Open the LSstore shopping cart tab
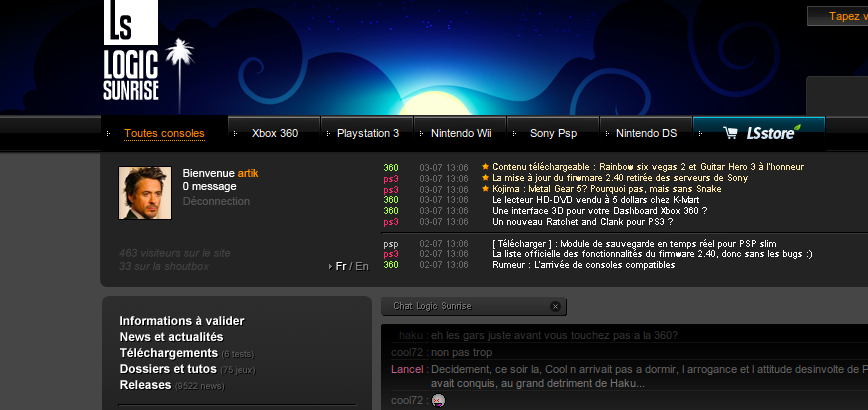Screen dimensions: 868x410 (759, 133)
